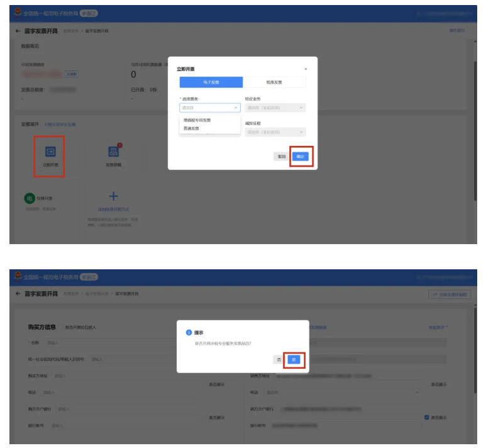Open the 发票草稿 drafts icon
The width and height of the screenshot is (486, 448).
[x=114, y=152]
